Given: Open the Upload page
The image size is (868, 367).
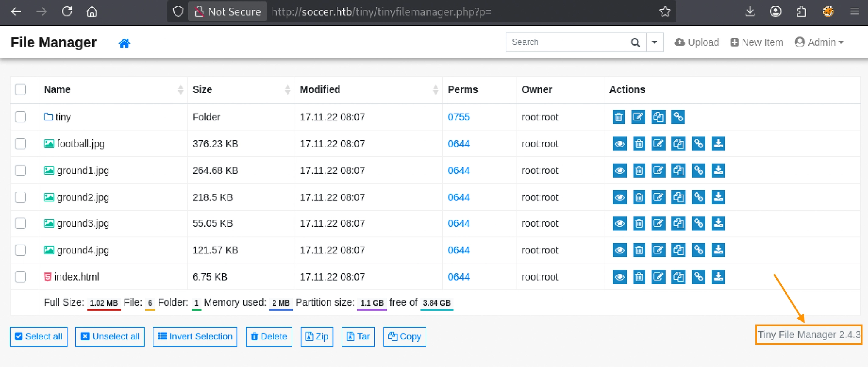Looking at the screenshot, I should (x=697, y=42).
